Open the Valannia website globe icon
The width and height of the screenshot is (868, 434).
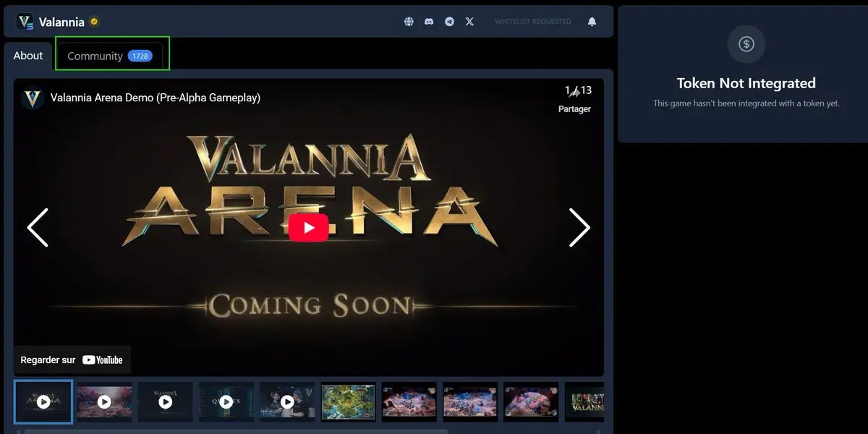pyautogui.click(x=409, y=22)
